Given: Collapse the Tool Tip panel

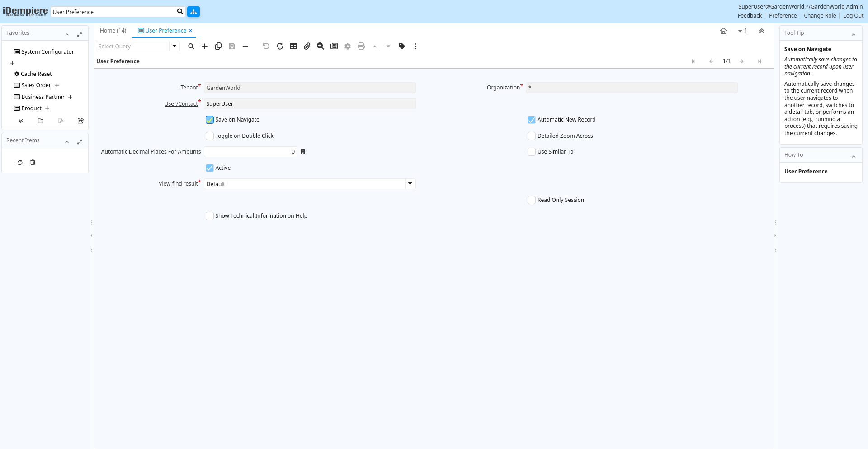Looking at the screenshot, I should [x=854, y=34].
